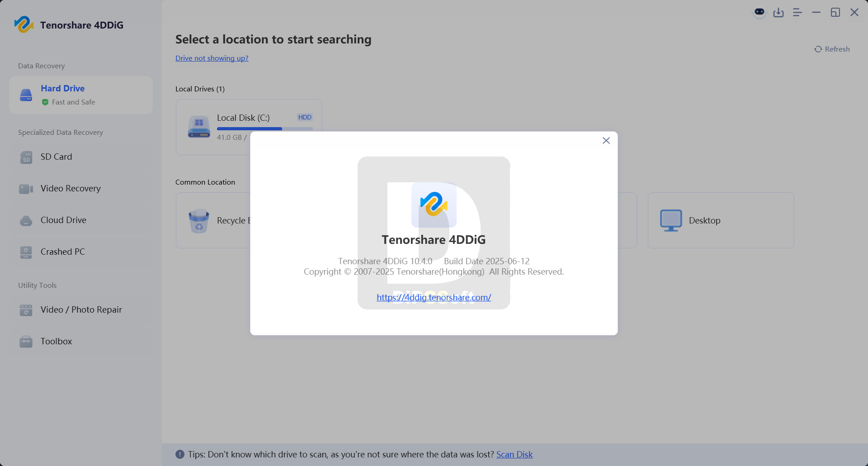868x466 pixels.
Task: Close the 4DDiG application window
Action: click(854, 12)
